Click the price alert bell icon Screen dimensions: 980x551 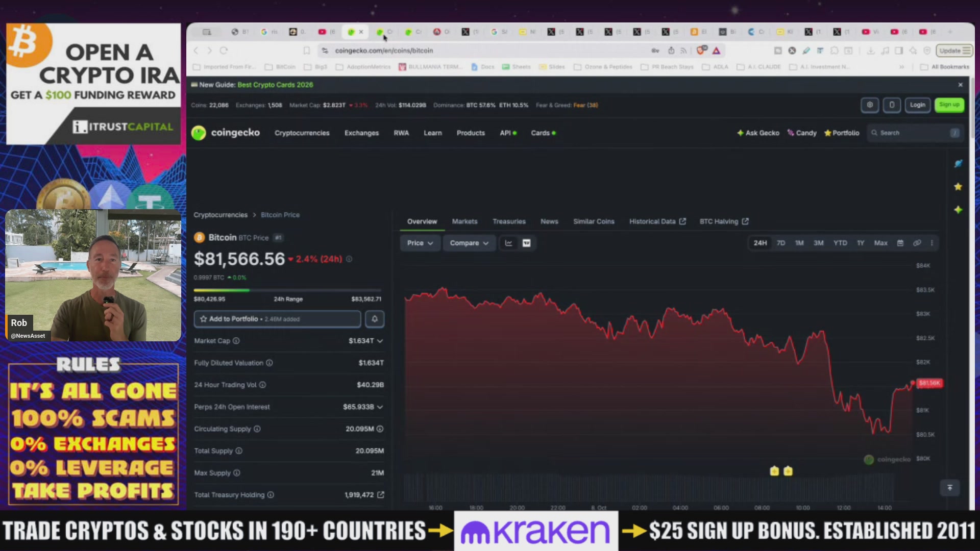(375, 319)
